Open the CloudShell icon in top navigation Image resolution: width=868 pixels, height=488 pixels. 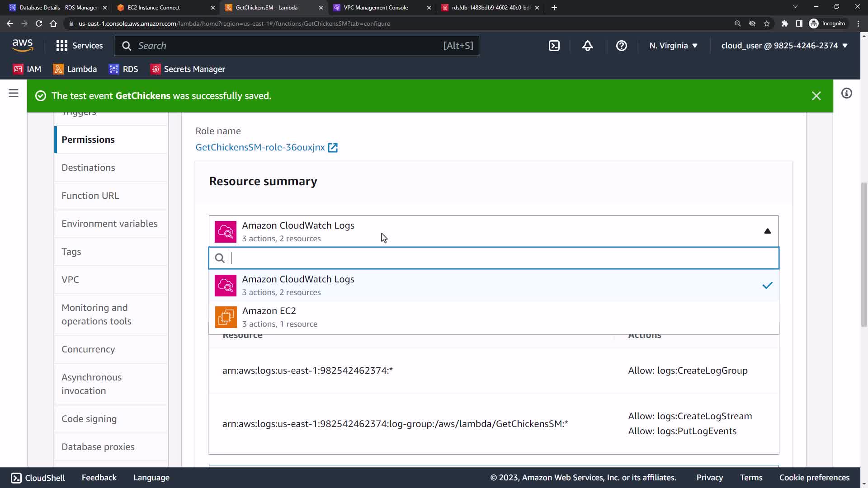[x=554, y=46]
